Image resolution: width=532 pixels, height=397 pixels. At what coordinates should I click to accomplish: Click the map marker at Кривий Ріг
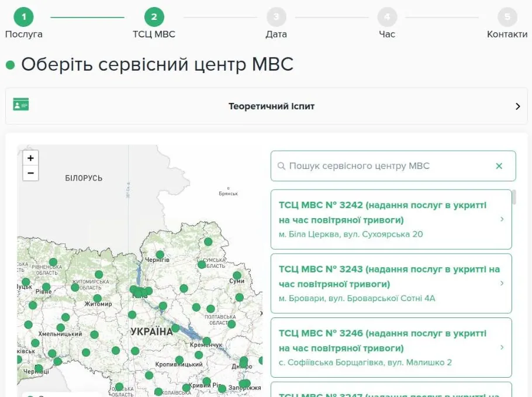(206, 381)
